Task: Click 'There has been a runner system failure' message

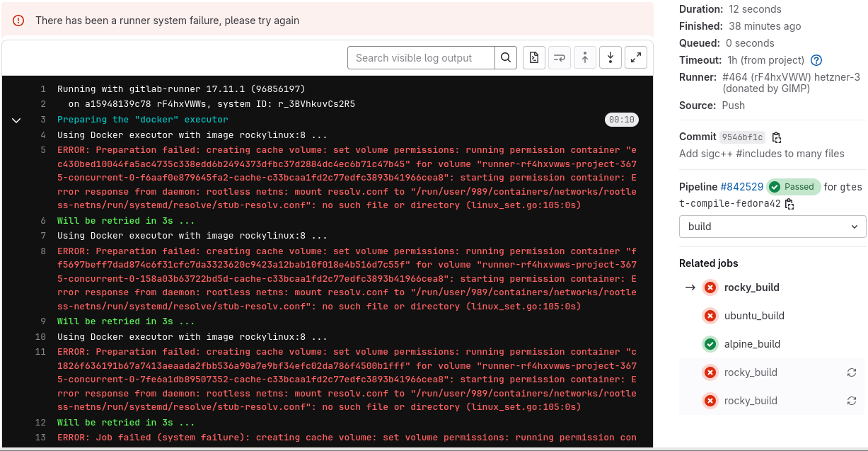Action: pyautogui.click(x=167, y=21)
